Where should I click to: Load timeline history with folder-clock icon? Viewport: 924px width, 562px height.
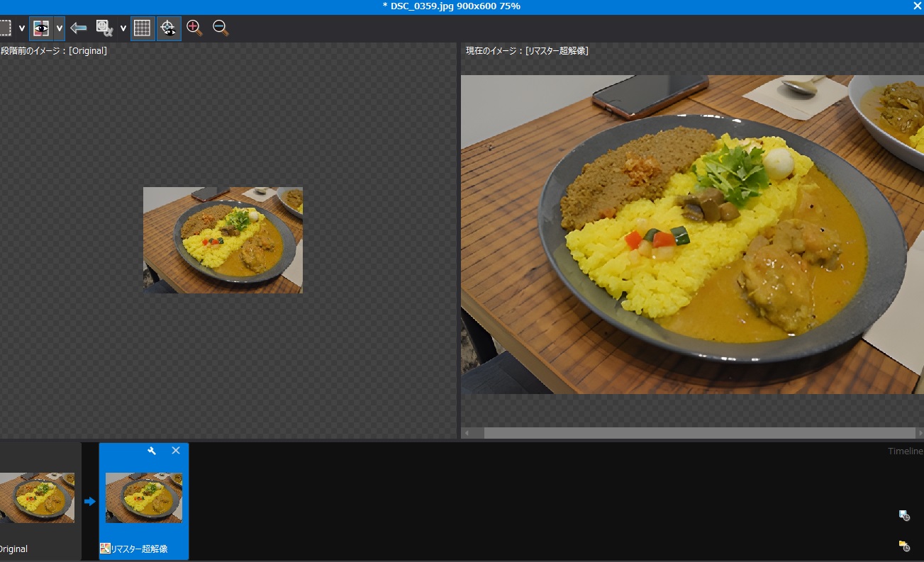[904, 545]
